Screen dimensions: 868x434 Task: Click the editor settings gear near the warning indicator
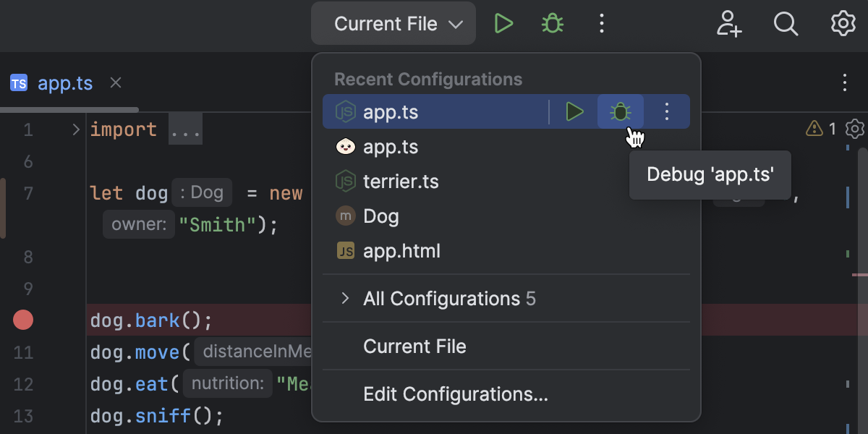(854, 129)
